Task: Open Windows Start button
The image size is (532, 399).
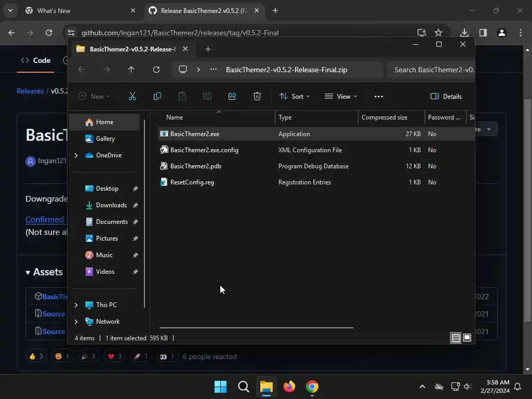Action: coord(220,387)
